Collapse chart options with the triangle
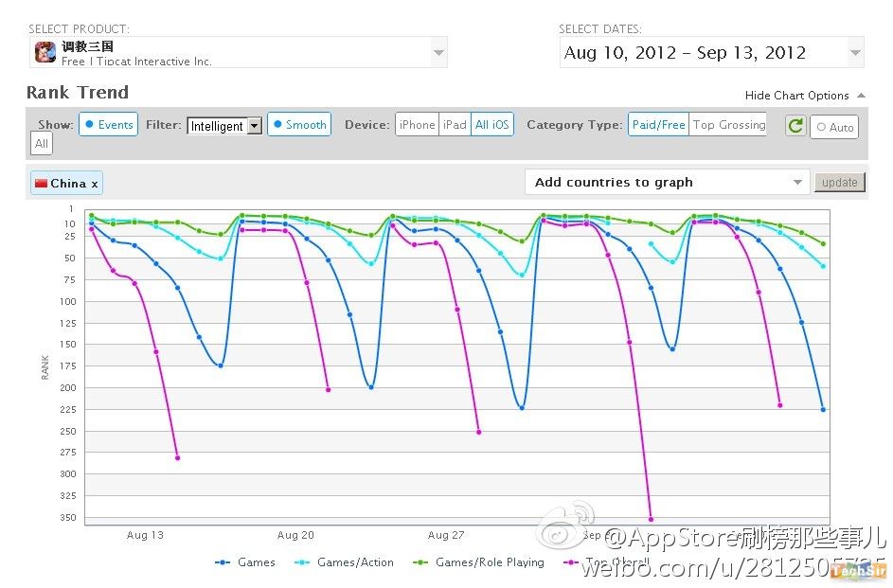Image resolution: width=893 pixels, height=588 pixels. [x=861, y=95]
